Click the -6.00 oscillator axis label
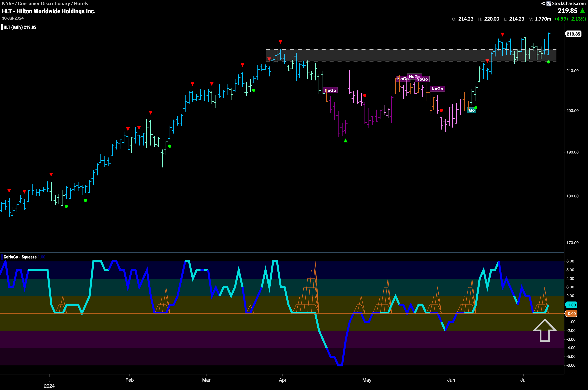Screen dimensions: 588x390 [571, 365]
